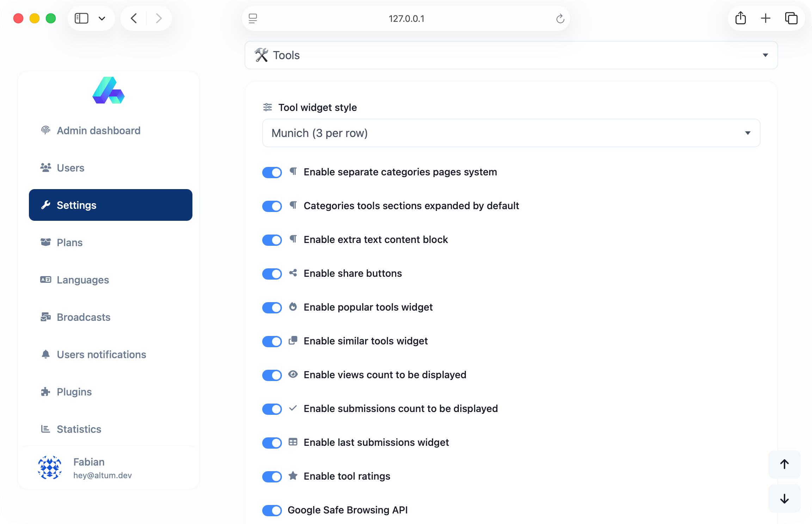
Task: Click the fingerprint icon beside Admin dashboard
Action: click(45, 130)
